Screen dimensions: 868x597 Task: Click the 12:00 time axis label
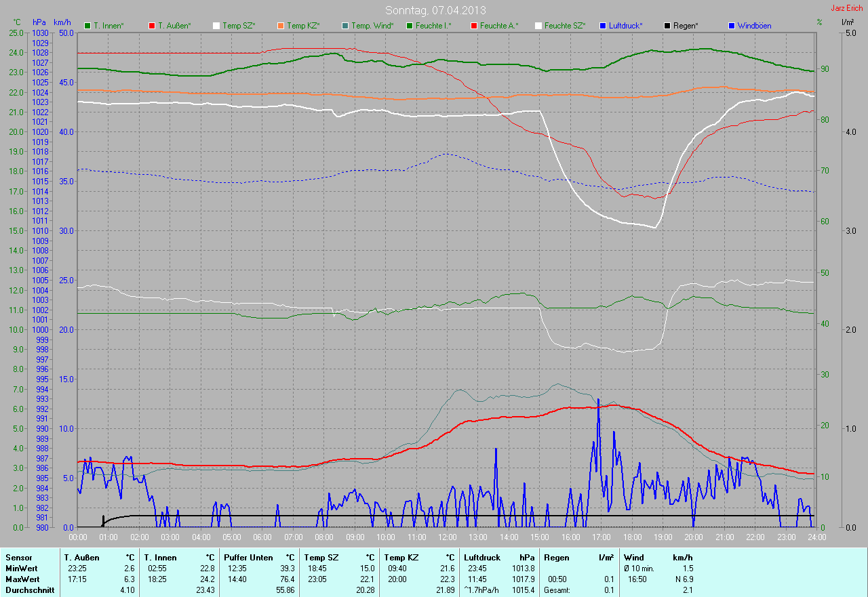tap(447, 537)
